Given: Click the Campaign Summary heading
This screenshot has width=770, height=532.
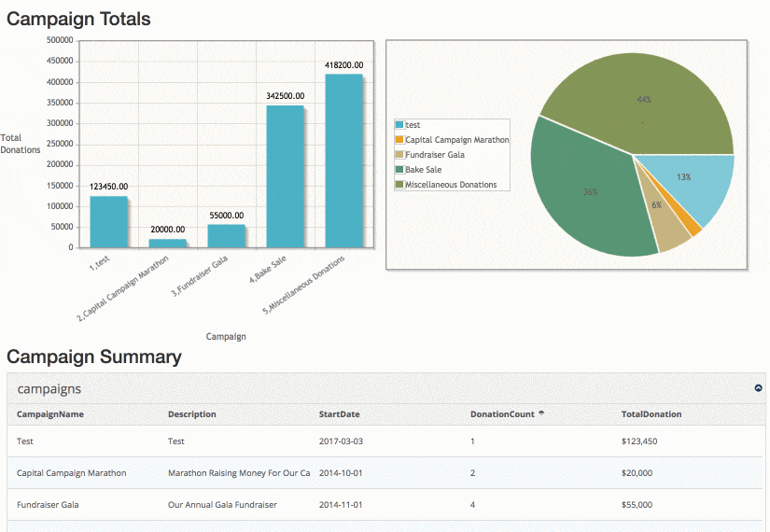Looking at the screenshot, I should tap(93, 357).
